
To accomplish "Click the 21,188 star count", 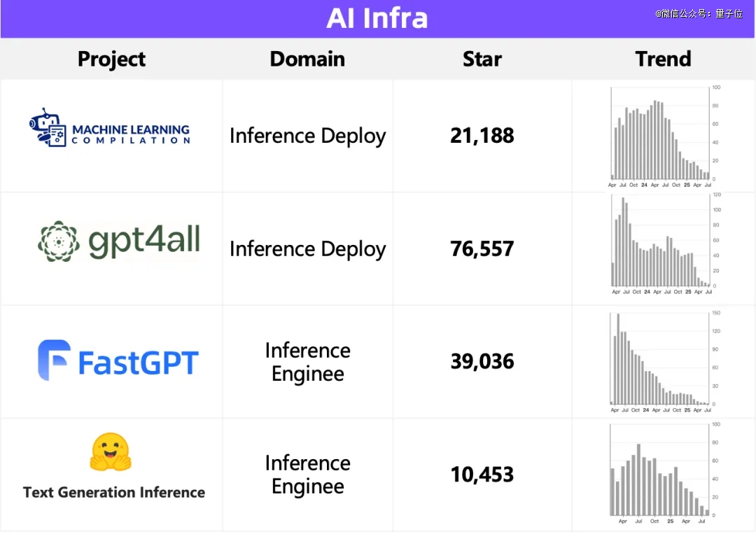I will pyautogui.click(x=482, y=136).
